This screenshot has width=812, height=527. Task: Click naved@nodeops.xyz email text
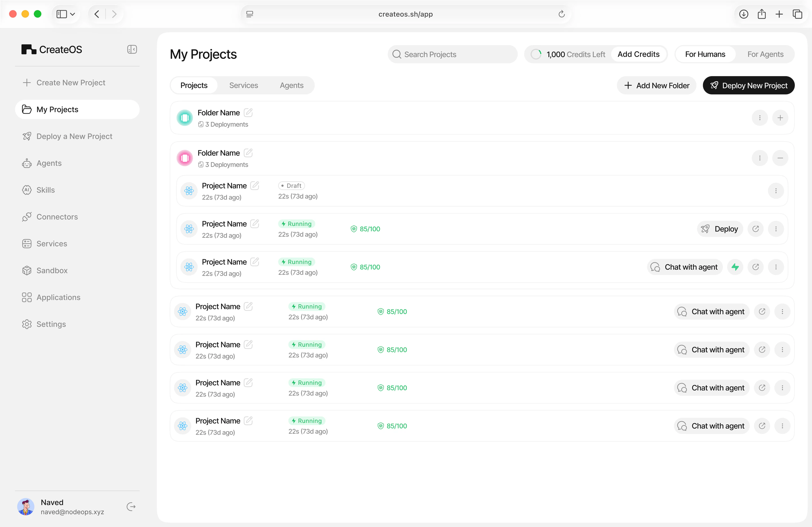pos(72,512)
